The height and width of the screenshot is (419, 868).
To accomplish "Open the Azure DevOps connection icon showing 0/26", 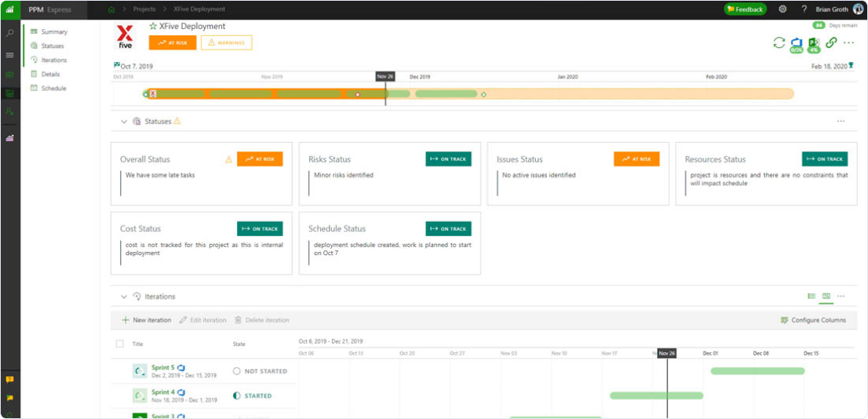I will point(797,45).
